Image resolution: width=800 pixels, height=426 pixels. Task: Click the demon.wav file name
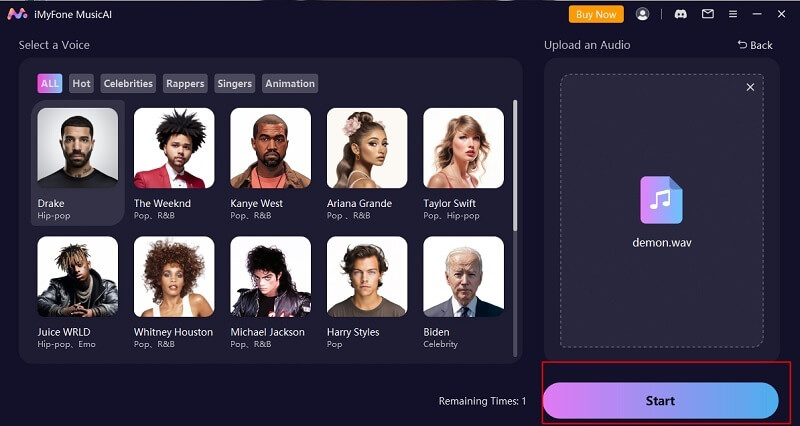click(x=662, y=243)
